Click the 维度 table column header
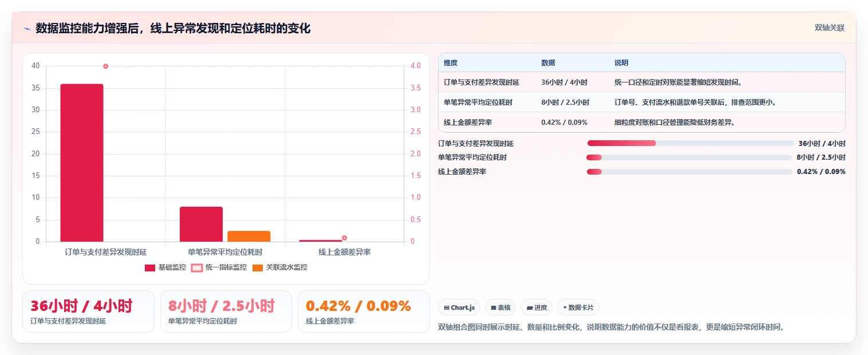This screenshot has width=868, height=355. 451,63
